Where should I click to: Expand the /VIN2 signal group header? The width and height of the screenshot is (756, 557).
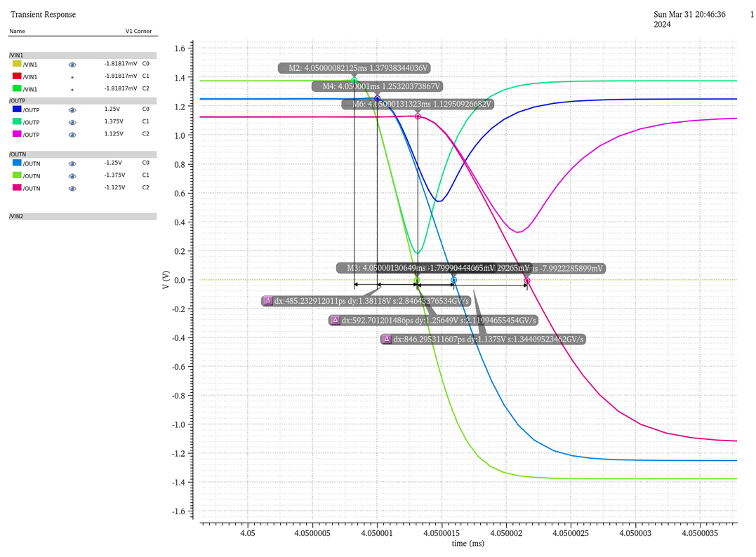point(82,217)
